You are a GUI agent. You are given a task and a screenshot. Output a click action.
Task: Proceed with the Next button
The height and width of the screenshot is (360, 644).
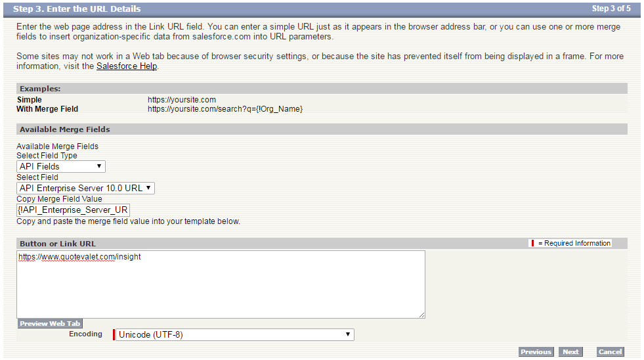point(570,352)
